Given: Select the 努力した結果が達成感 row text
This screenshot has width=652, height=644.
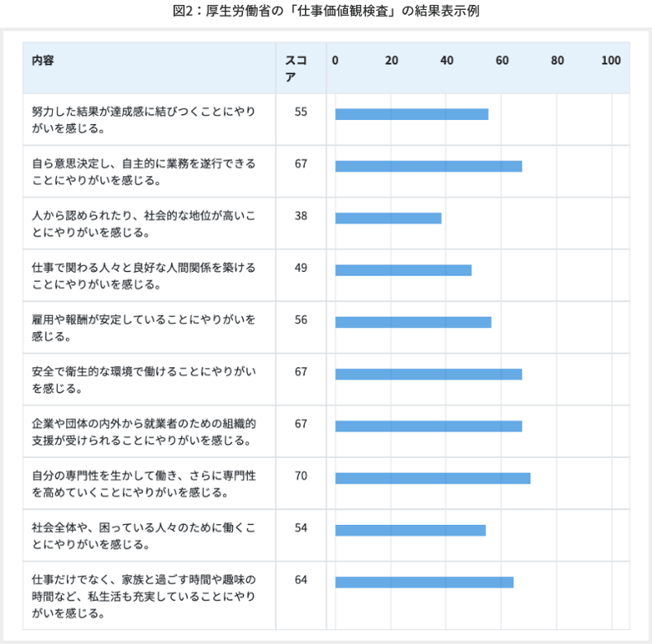Looking at the screenshot, I should [x=143, y=119].
